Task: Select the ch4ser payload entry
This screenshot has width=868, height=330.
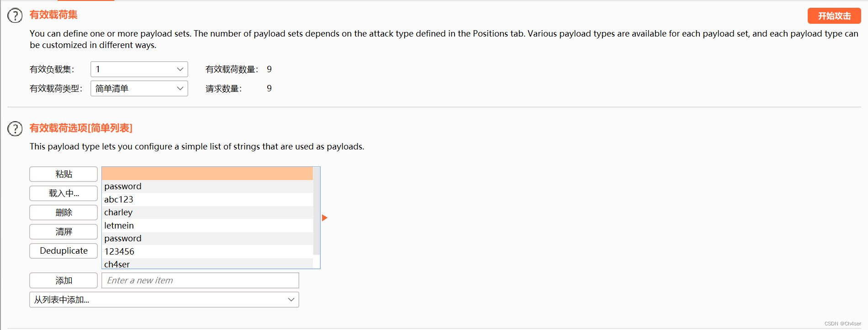Action: pos(206,264)
